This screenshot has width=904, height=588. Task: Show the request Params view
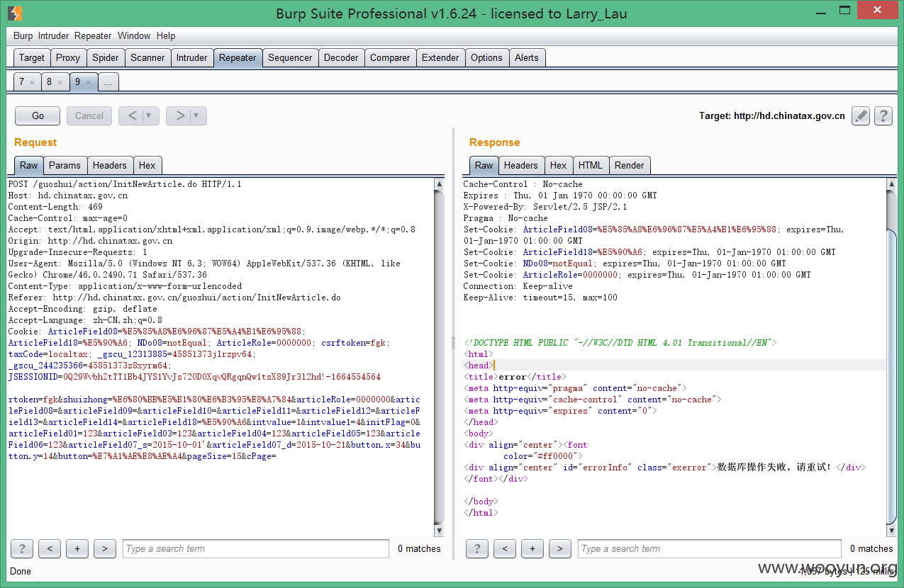[x=65, y=165]
